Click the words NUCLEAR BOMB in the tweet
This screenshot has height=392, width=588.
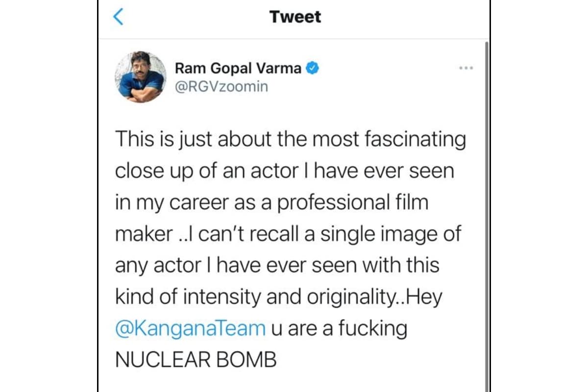coord(196,360)
